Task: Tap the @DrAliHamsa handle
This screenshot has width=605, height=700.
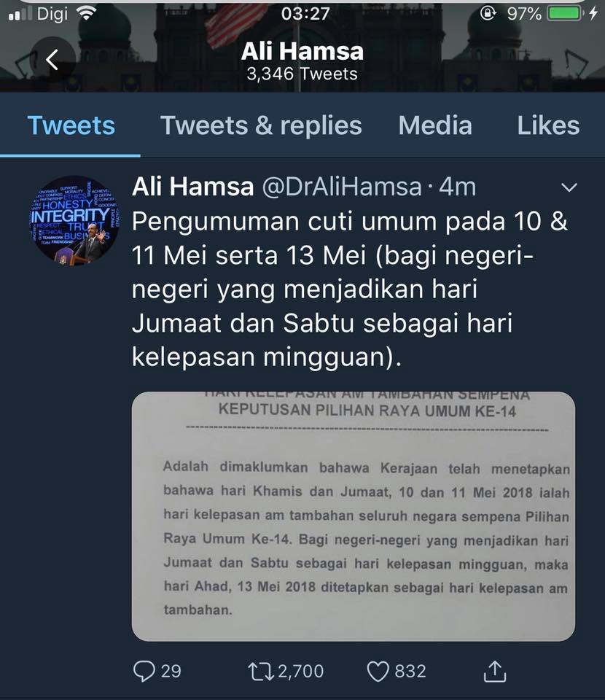Action: 342,186
